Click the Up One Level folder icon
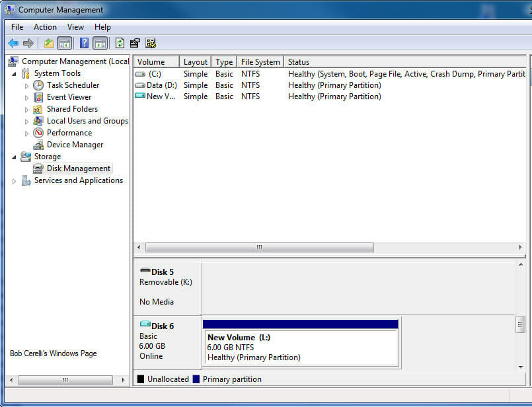Viewport: 532px width, 407px height. [x=48, y=44]
